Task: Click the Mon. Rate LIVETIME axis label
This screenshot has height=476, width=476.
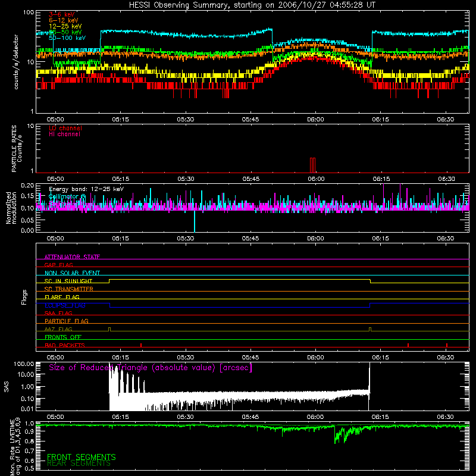Action: coord(15,446)
